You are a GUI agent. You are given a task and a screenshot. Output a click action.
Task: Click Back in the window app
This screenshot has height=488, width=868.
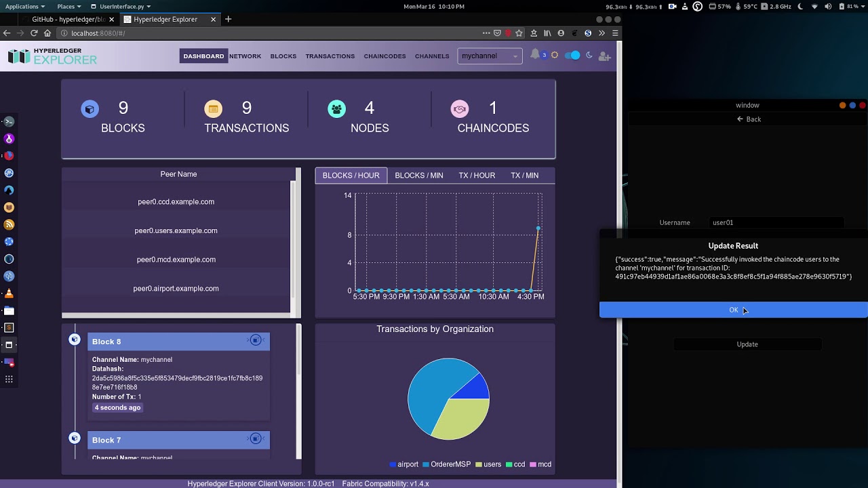coord(749,119)
